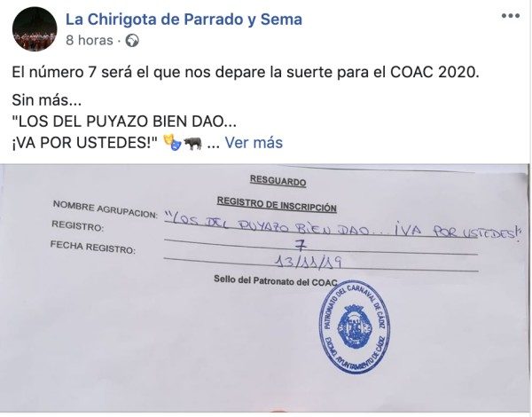532x417 pixels.
Task: Click the 'REGISTRO DE INSCRIPCIÓN' heading
Action: (x=277, y=204)
